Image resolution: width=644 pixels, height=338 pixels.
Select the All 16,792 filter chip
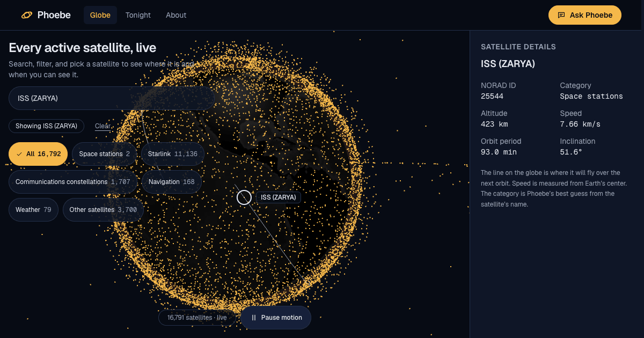click(38, 154)
